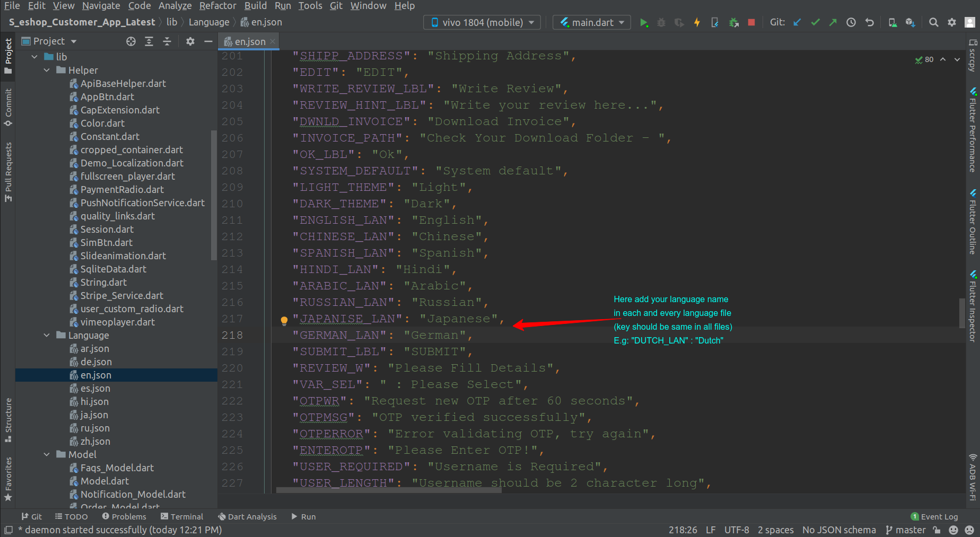This screenshot has width=980, height=537.
Task: Toggle the Flutter Inspector side panel
Action: [973, 306]
